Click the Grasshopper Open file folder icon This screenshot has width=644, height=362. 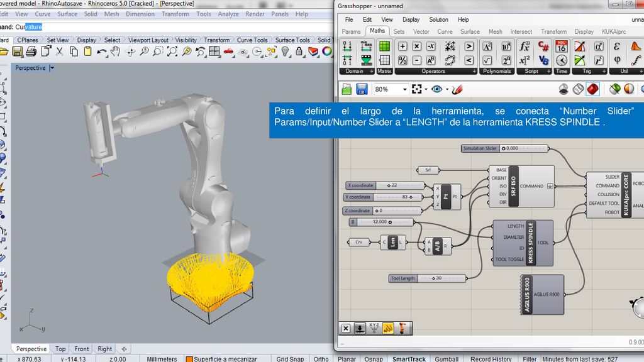point(347,89)
